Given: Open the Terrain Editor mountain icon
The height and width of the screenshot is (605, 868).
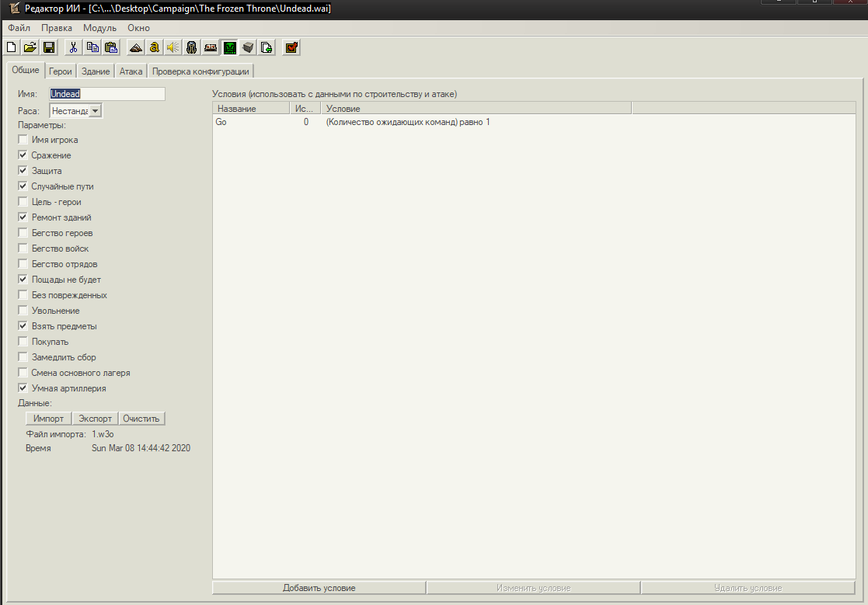Looking at the screenshot, I should tap(136, 47).
